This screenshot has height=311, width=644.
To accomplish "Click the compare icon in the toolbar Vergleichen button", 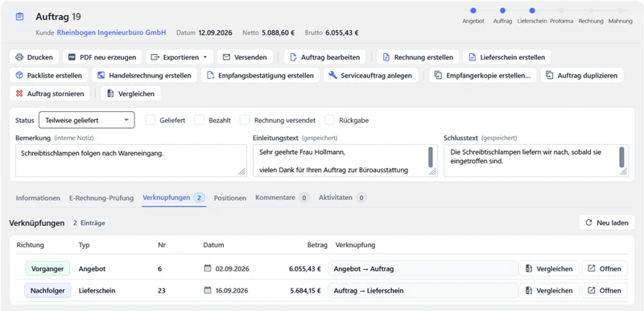I will click(110, 93).
